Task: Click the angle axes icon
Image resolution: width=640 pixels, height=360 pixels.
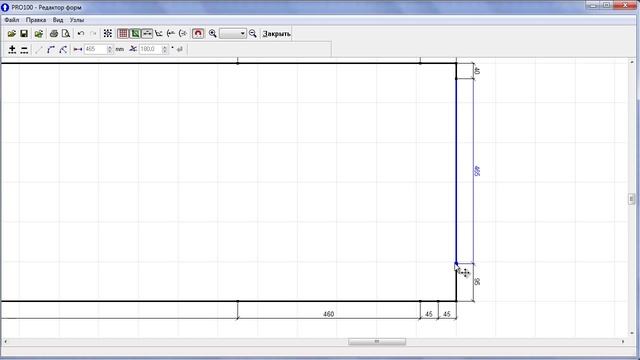Action: [x=159, y=33]
